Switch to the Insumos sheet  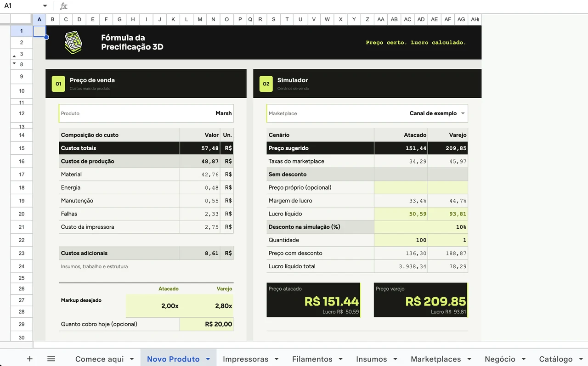click(371, 359)
